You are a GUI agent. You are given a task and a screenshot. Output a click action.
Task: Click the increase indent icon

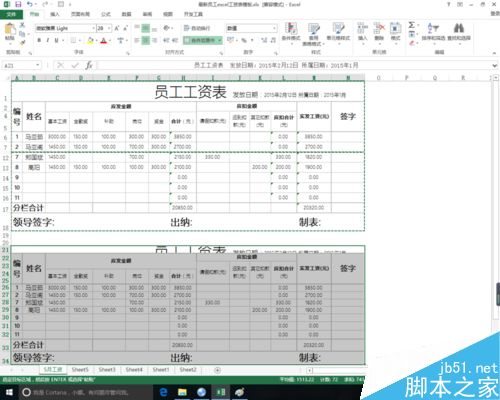[x=175, y=40]
